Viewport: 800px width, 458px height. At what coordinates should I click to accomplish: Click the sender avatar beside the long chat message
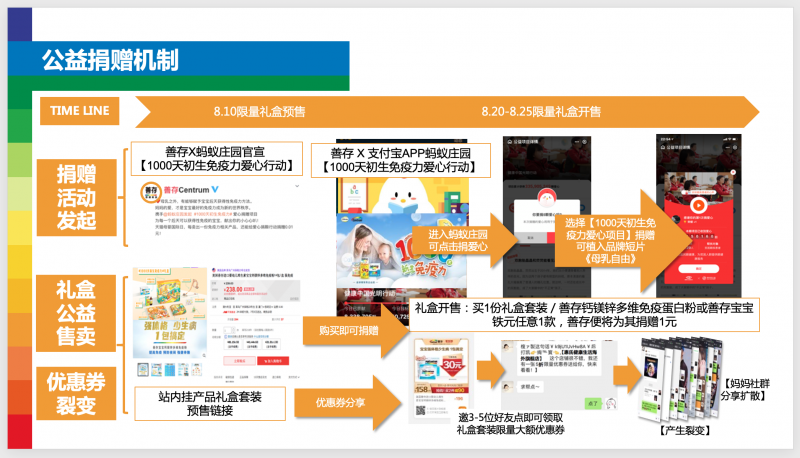click(508, 347)
